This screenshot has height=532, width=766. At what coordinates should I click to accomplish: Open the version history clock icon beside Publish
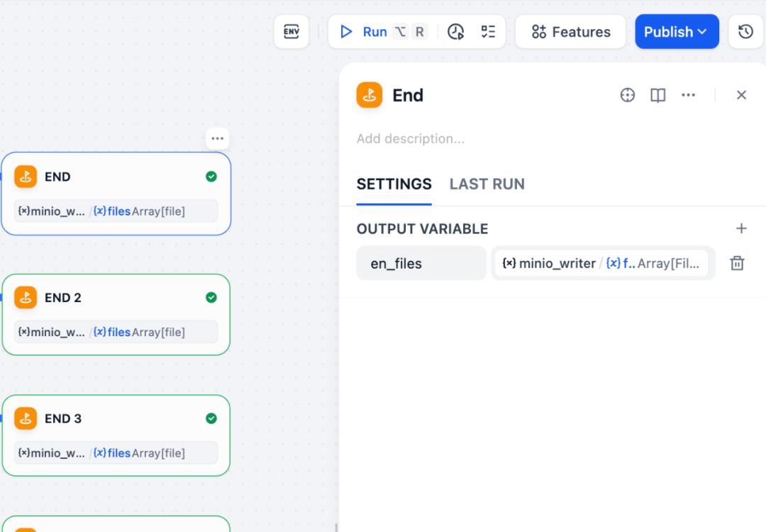pos(745,31)
